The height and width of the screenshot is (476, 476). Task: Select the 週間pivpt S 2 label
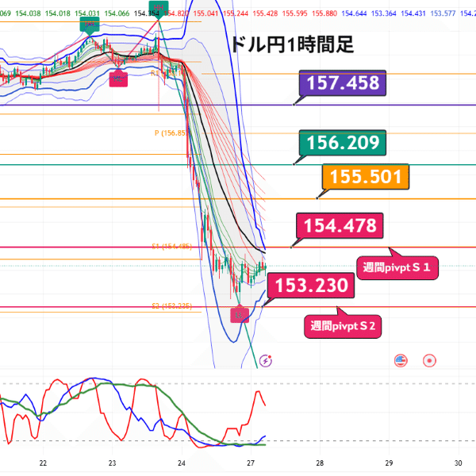coord(343,326)
